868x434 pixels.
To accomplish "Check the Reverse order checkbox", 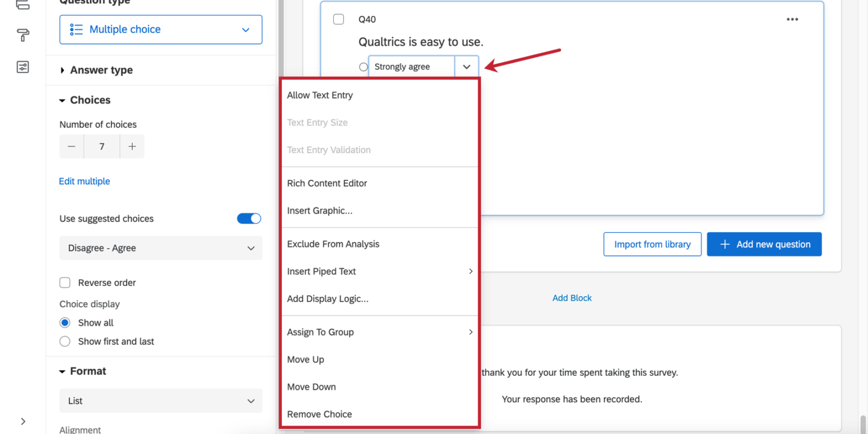I will pyautogui.click(x=64, y=283).
